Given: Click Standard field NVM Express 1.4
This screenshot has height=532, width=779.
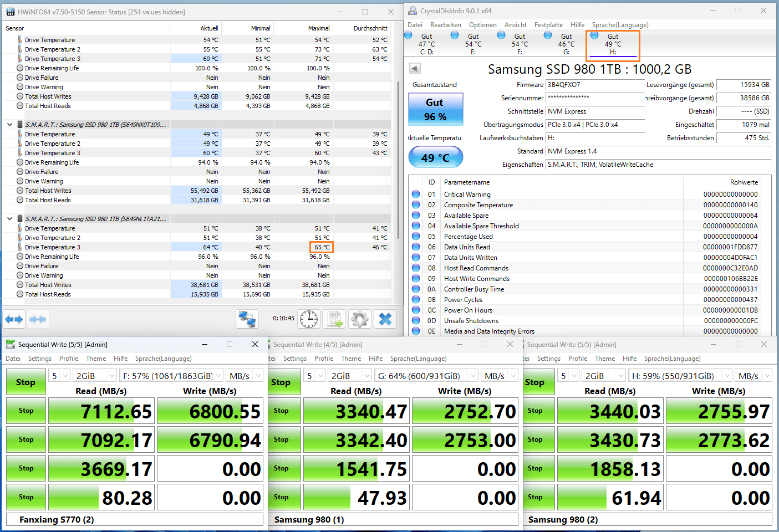Looking at the screenshot, I should click(x=658, y=151).
